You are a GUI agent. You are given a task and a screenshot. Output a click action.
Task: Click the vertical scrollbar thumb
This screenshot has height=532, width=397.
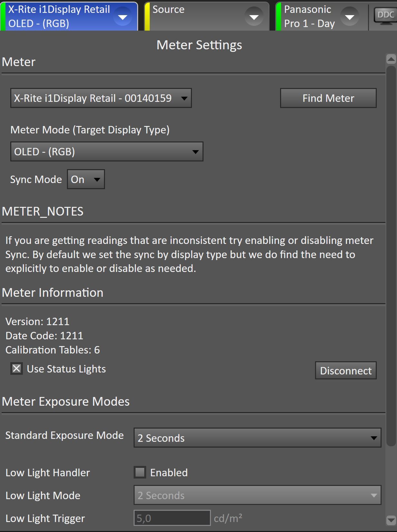pos(391,255)
